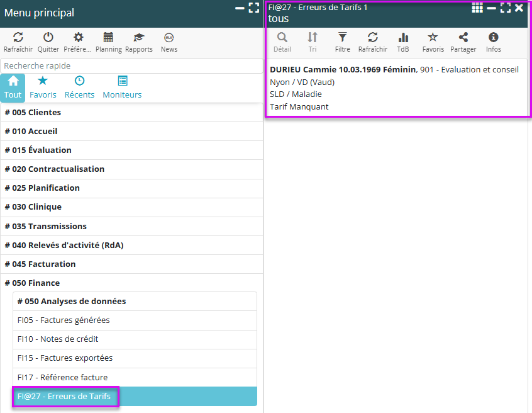532x413 pixels.
Task: Open Rapports graduation cap icon
Action: [x=138, y=38]
